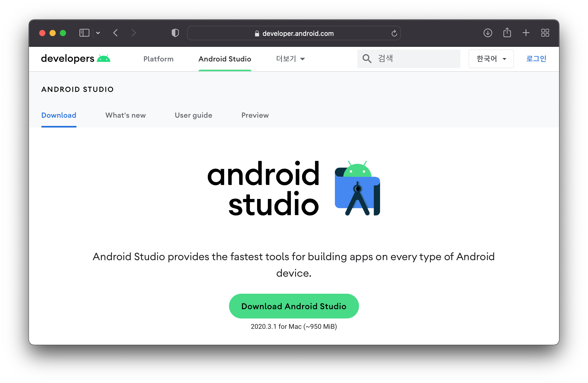Viewport: 588px width, 383px height.
Task: Open the Preview tab
Action: (x=254, y=115)
